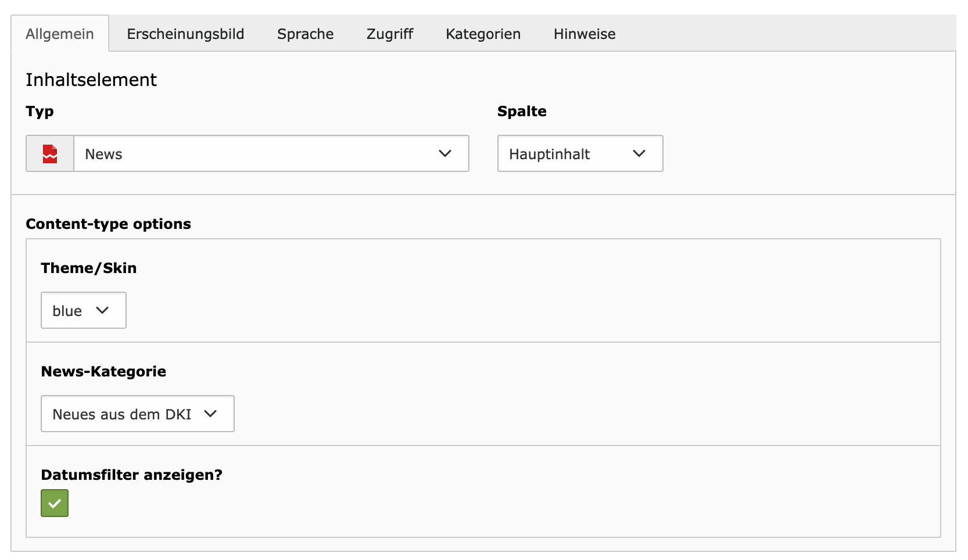Open the Typ dropdown showing News
Viewport: 968px width, 560px height.
[x=261, y=154]
